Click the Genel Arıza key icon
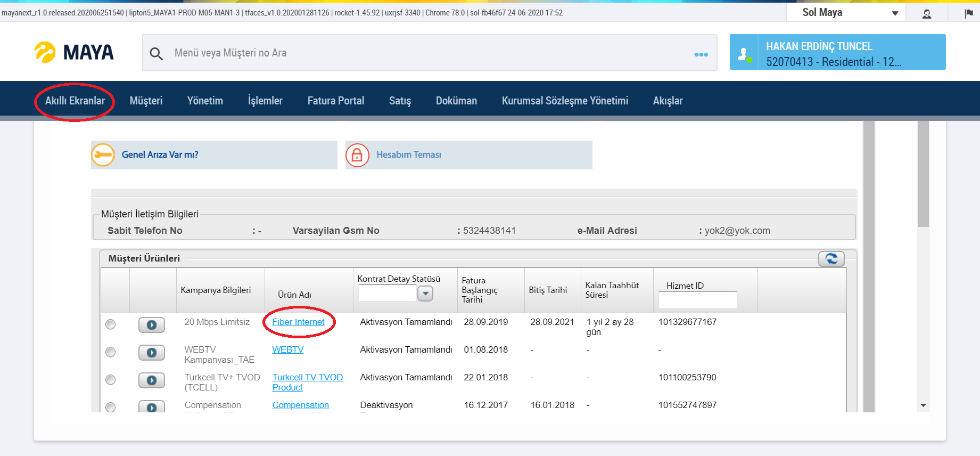Image resolution: width=980 pixels, height=456 pixels. point(103,155)
